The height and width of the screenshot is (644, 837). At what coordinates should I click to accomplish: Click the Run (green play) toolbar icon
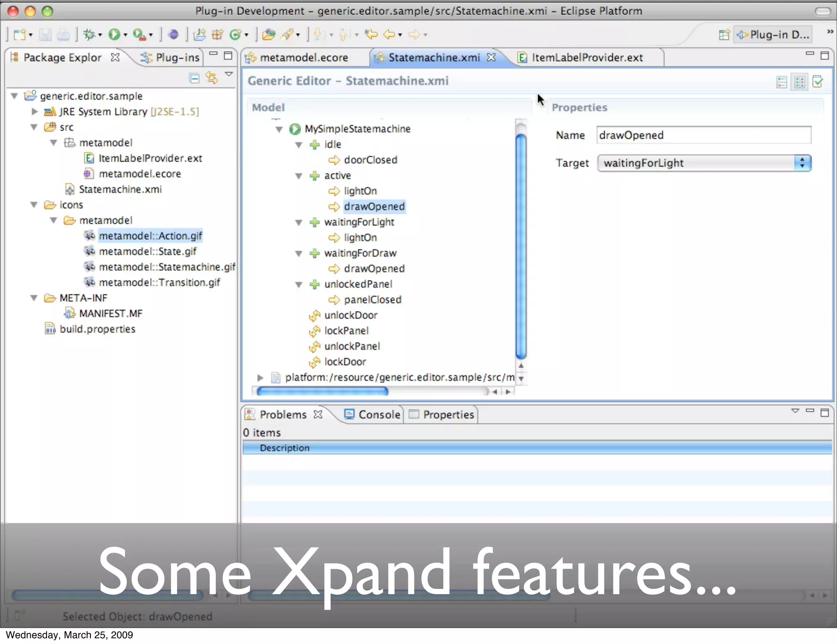pos(114,35)
